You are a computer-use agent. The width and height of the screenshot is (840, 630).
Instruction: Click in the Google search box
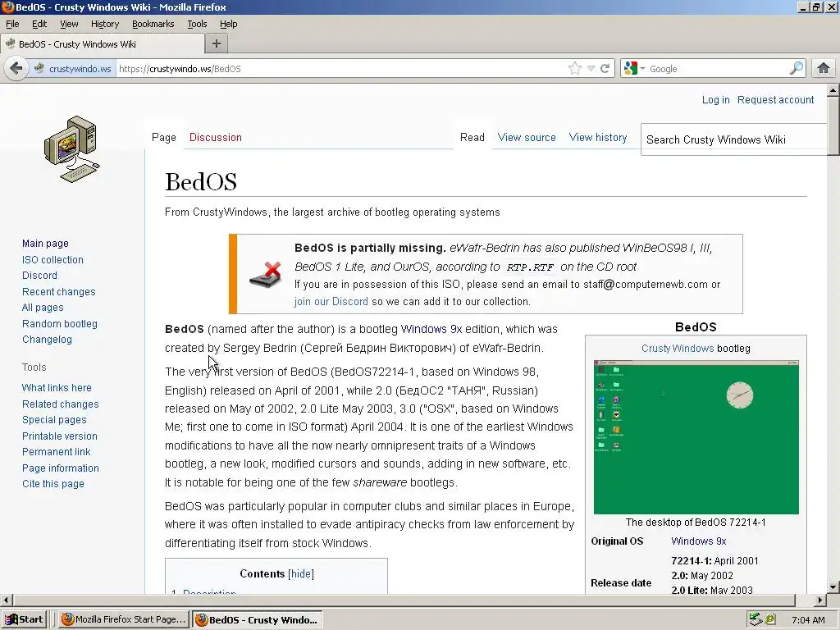tap(718, 69)
